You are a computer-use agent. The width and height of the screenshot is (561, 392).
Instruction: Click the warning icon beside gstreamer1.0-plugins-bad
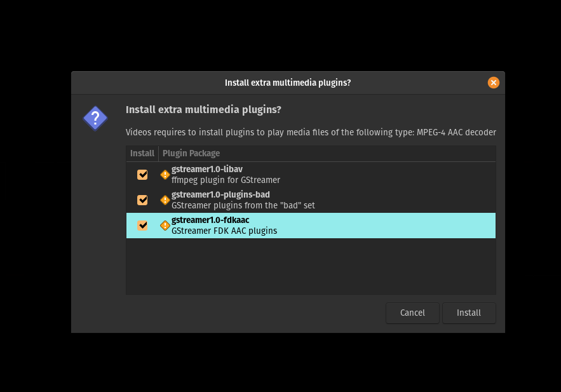pyautogui.click(x=165, y=200)
